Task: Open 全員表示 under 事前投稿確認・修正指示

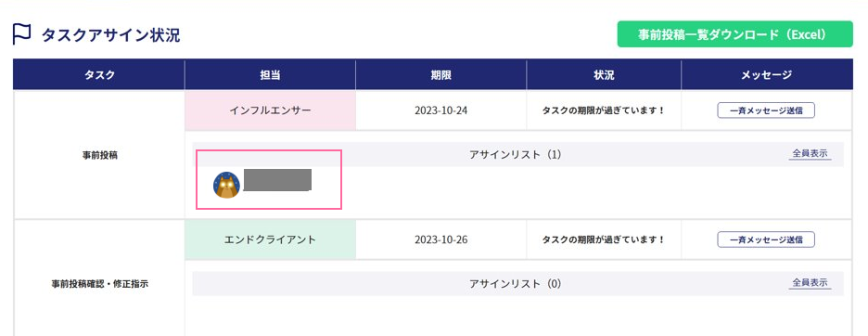Action: click(x=810, y=283)
